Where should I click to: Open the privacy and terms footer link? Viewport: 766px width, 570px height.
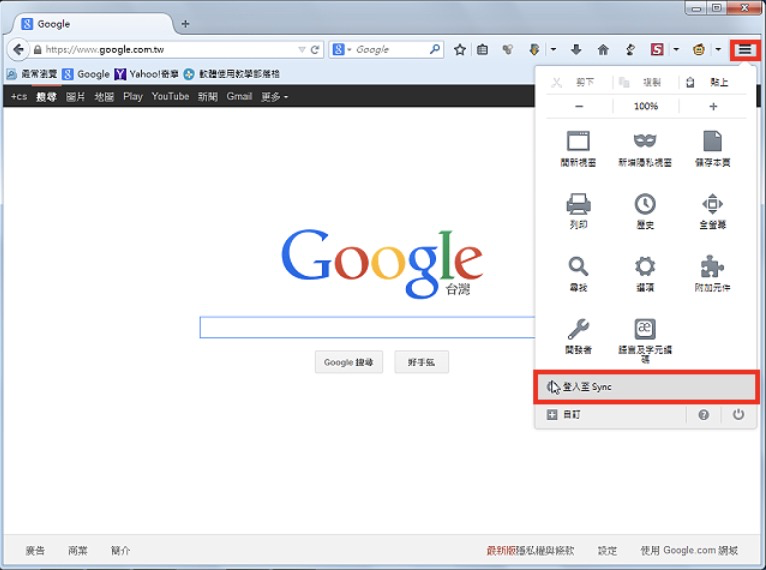click(x=531, y=550)
